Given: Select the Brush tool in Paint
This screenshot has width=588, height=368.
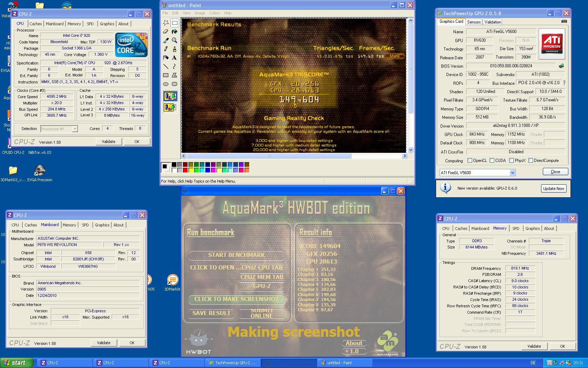Looking at the screenshot, I should 174,49.
